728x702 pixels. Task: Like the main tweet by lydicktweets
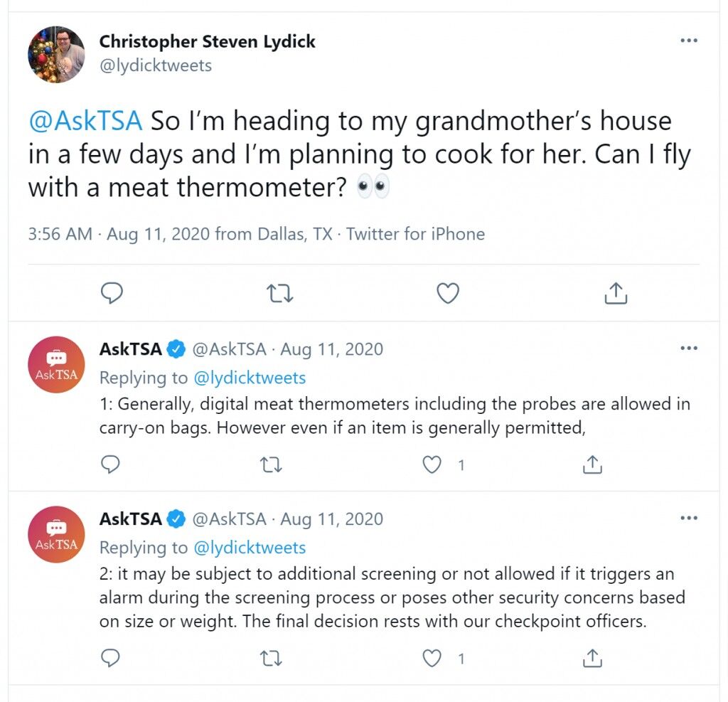tap(448, 293)
